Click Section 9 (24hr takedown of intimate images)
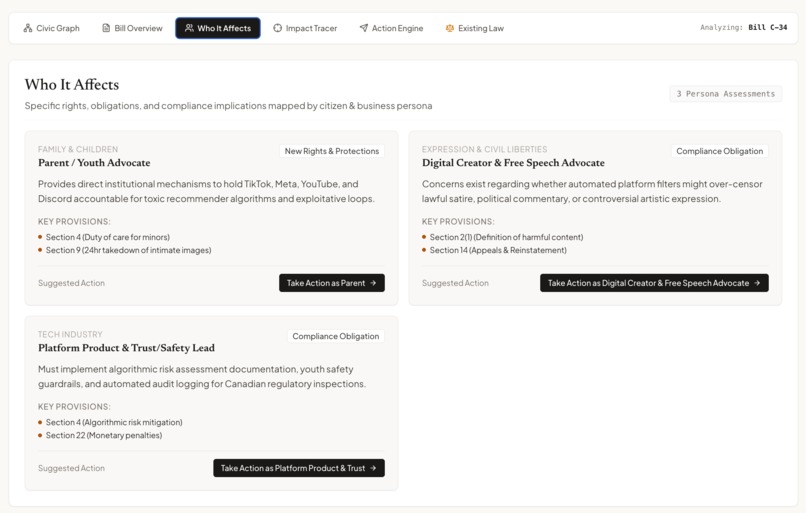 point(129,250)
